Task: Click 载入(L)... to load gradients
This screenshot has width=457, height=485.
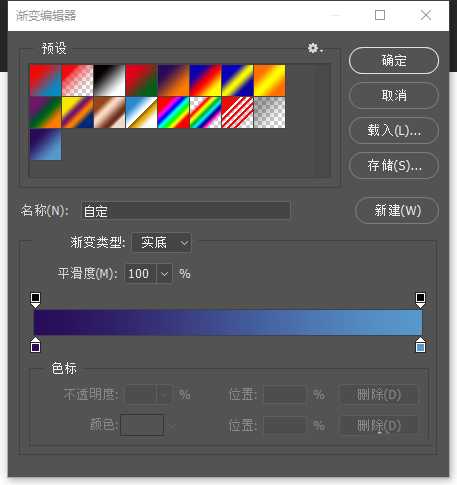Action: click(394, 131)
